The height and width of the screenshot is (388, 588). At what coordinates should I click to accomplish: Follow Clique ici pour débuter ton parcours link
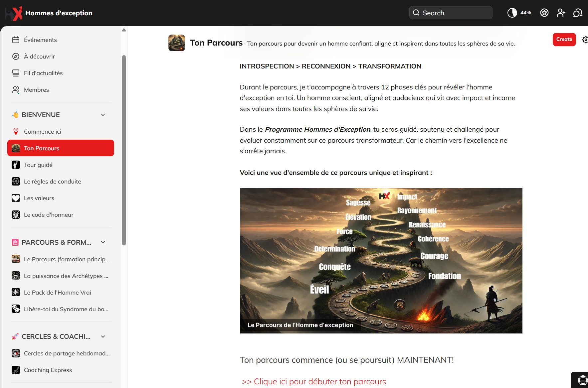click(x=314, y=381)
